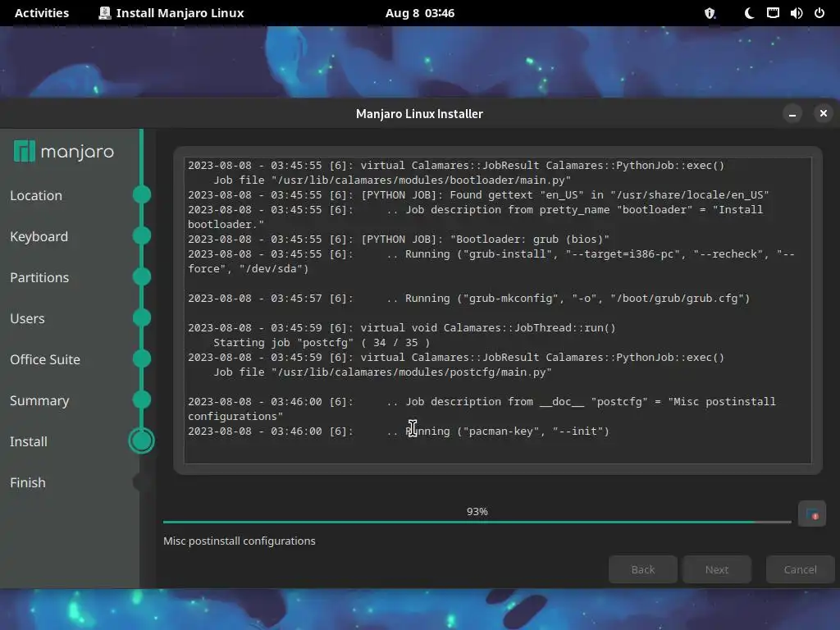This screenshot has height=630, width=840.
Task: Click log line Bootloader: grub (bios)
Action: coord(399,240)
